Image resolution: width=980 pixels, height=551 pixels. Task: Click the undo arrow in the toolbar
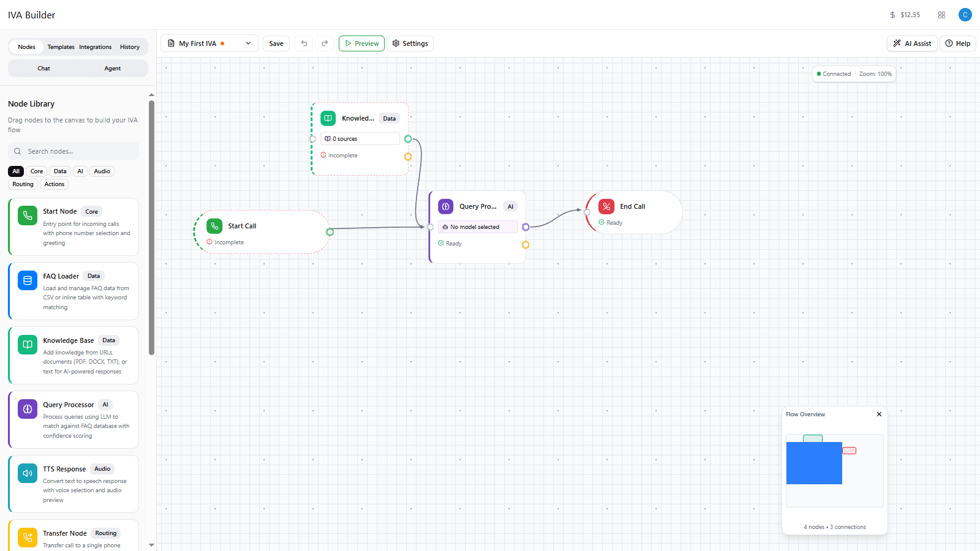tap(304, 43)
